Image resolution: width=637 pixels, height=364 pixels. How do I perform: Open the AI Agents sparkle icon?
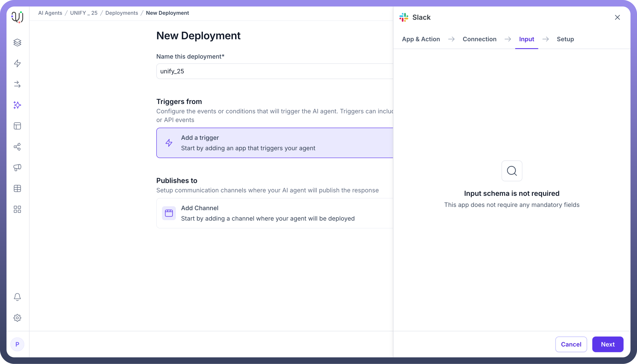[x=17, y=105]
